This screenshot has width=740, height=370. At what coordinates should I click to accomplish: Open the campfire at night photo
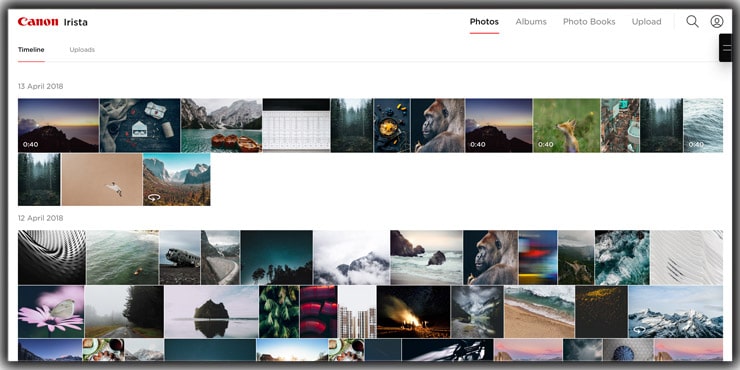pos(414,311)
